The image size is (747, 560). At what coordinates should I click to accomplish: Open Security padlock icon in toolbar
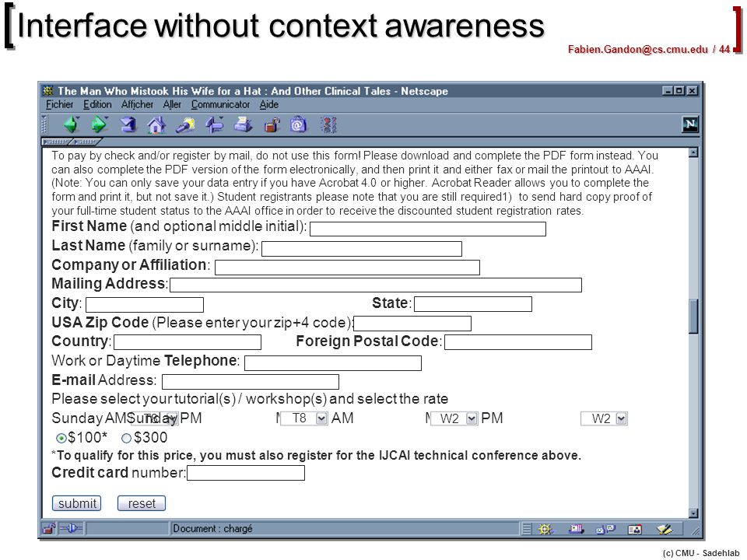pos(272,125)
